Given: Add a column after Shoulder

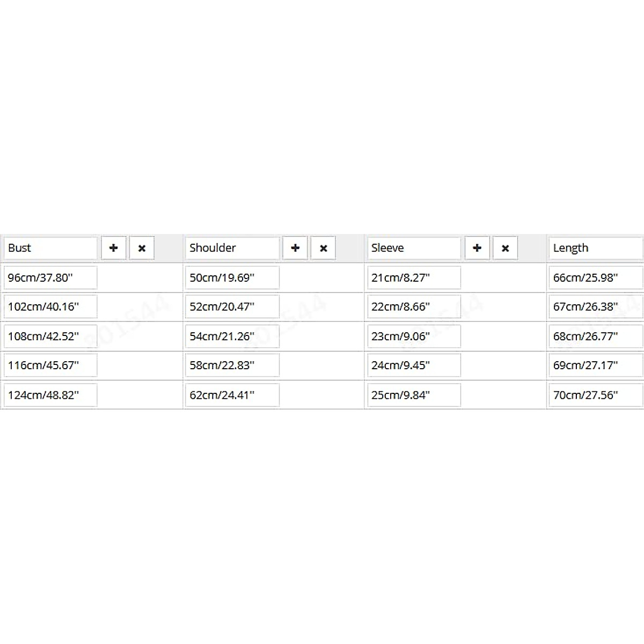Looking at the screenshot, I should (295, 248).
